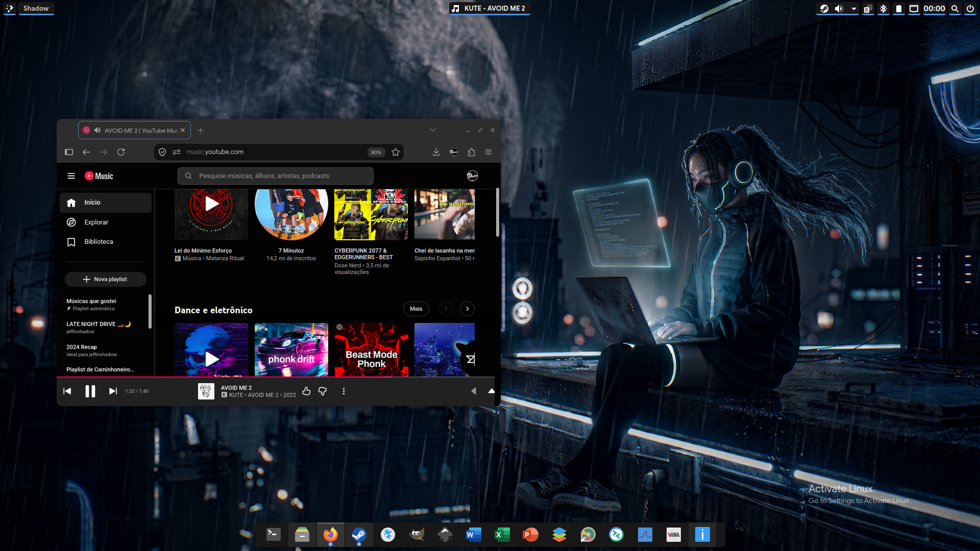Image resolution: width=980 pixels, height=551 pixels.
Task: Open a new browser tab
Action: 201,131
